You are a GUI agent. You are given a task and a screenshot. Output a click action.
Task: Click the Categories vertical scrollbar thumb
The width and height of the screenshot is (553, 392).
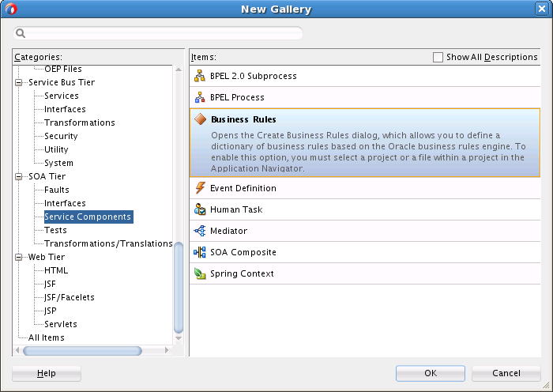[x=179, y=287]
